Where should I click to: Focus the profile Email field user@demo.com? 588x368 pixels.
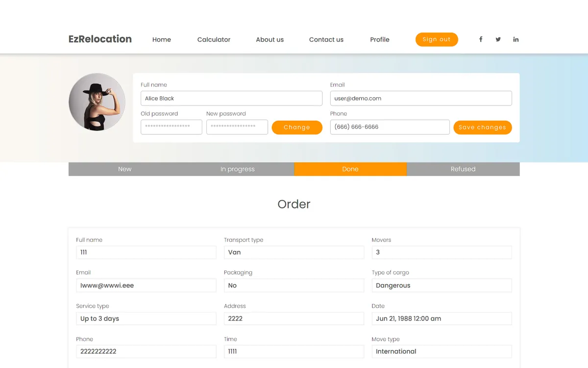click(x=421, y=98)
